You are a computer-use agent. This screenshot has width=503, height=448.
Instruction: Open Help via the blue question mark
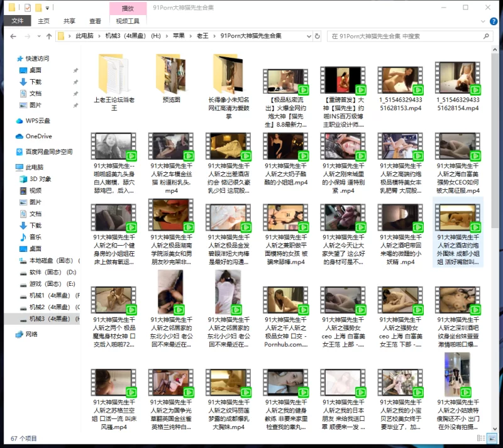[x=494, y=21]
